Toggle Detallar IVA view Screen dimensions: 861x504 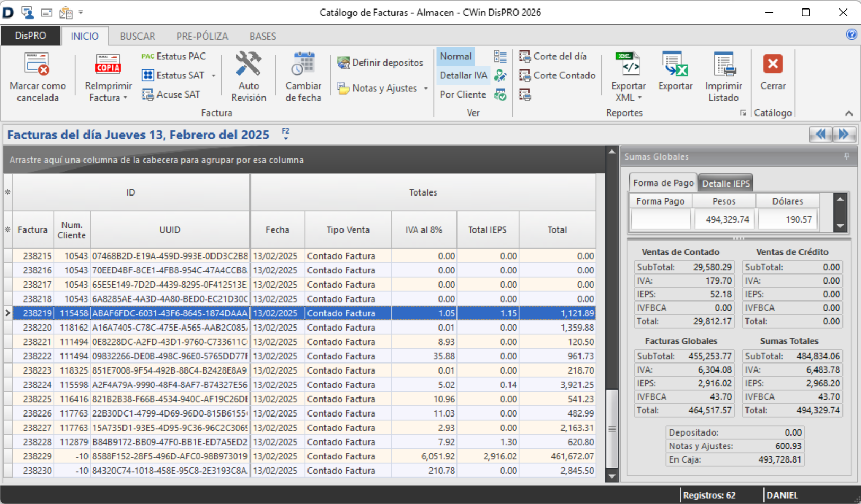pyautogui.click(x=463, y=75)
